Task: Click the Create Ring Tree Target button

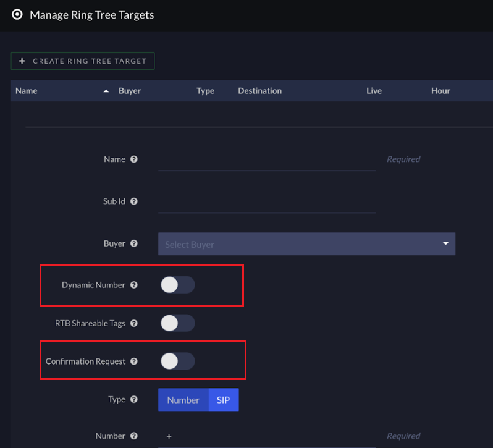Action: point(82,61)
